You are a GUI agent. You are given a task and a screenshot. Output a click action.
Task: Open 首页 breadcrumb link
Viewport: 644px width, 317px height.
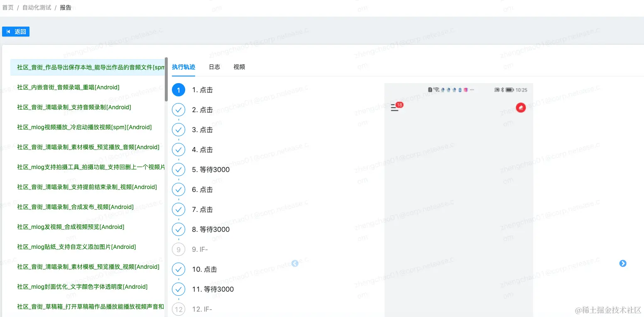click(x=8, y=7)
